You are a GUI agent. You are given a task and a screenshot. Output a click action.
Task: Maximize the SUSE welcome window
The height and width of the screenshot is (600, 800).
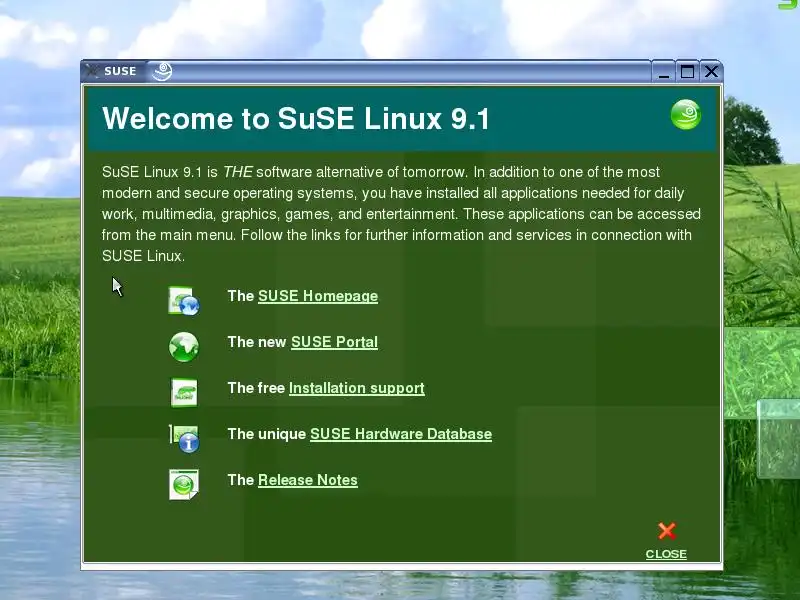[687, 72]
